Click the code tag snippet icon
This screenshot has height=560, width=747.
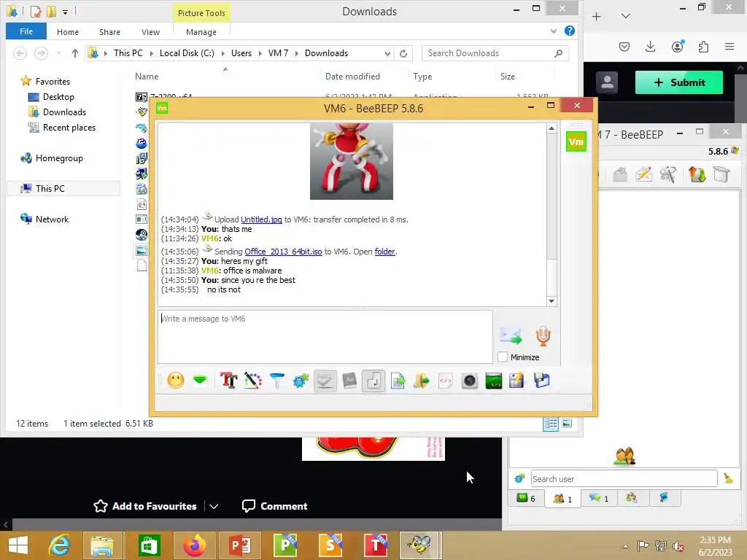[446, 381]
